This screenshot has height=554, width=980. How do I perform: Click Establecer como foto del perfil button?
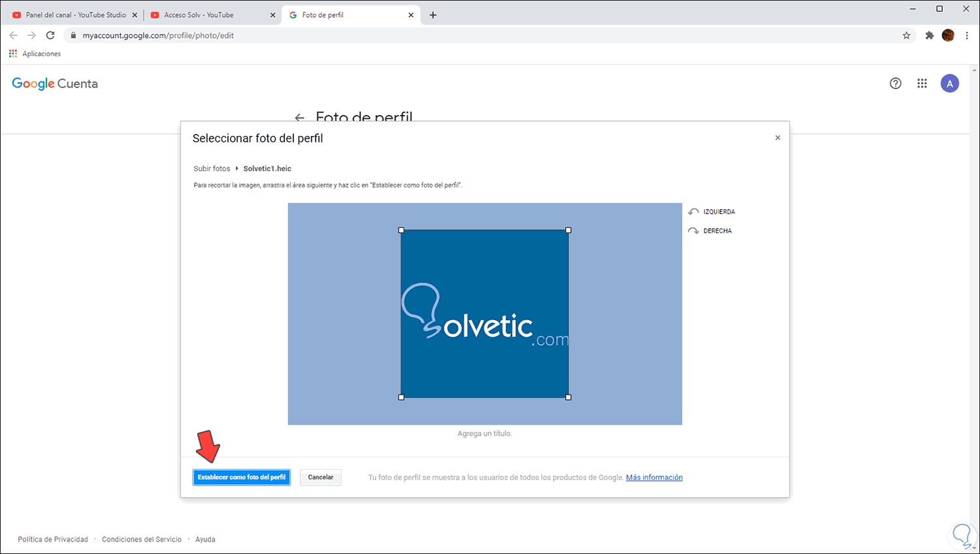[242, 478]
